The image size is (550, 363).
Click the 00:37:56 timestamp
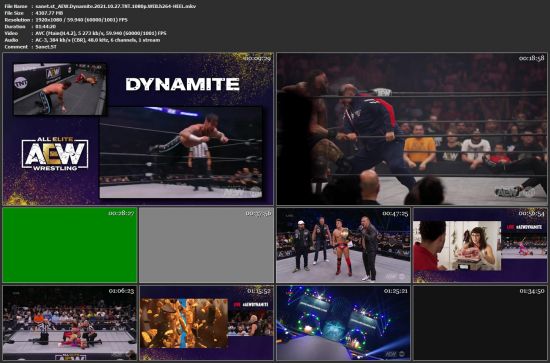(x=258, y=213)
